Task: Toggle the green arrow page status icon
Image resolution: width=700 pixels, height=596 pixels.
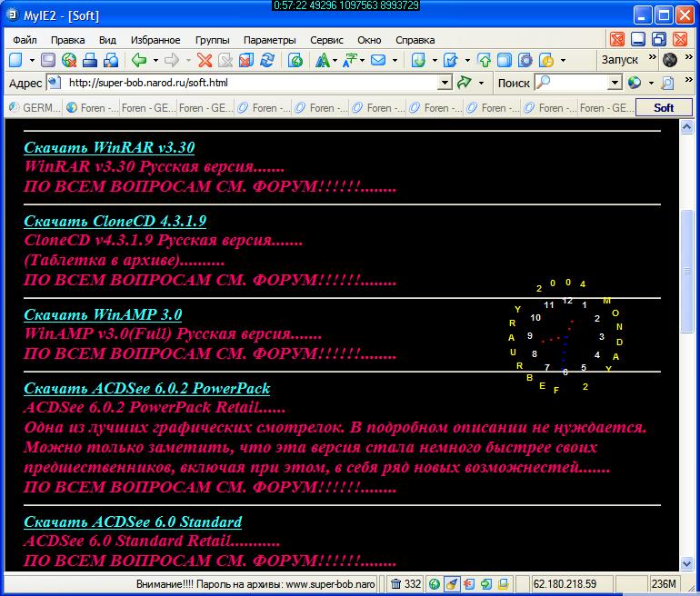Action: click(485, 584)
